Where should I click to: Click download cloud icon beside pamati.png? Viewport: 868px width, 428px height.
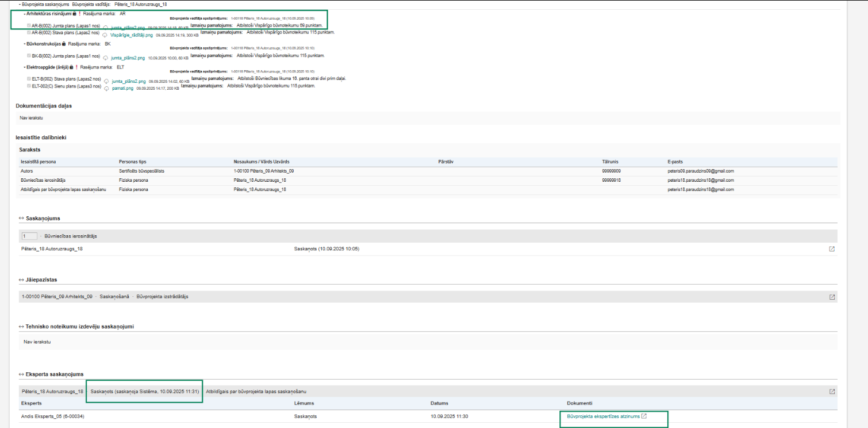(x=106, y=89)
